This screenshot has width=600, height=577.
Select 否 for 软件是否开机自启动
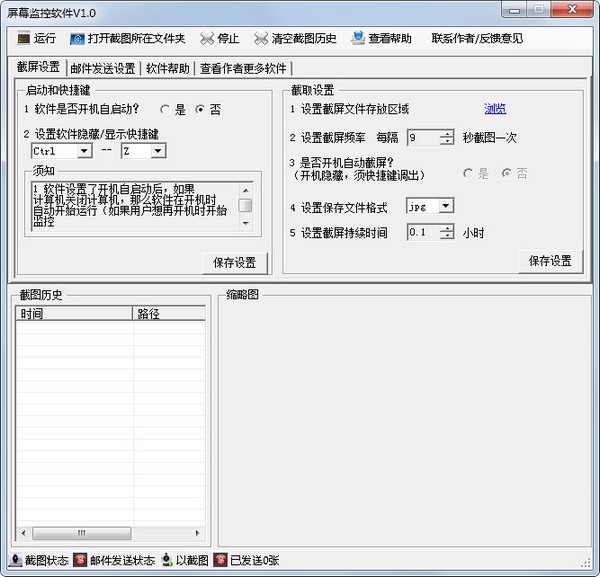click(x=200, y=109)
